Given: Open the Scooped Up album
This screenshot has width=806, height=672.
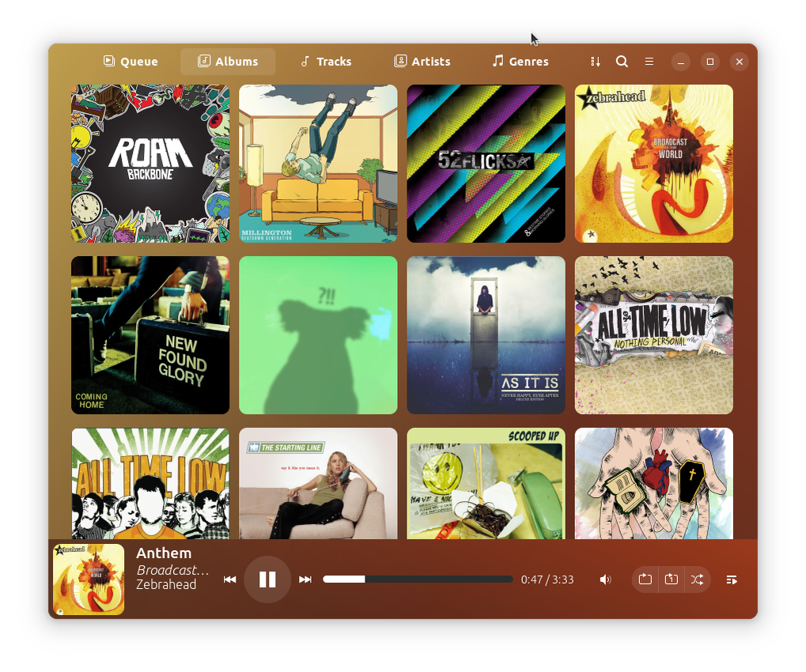Looking at the screenshot, I should tap(486, 484).
